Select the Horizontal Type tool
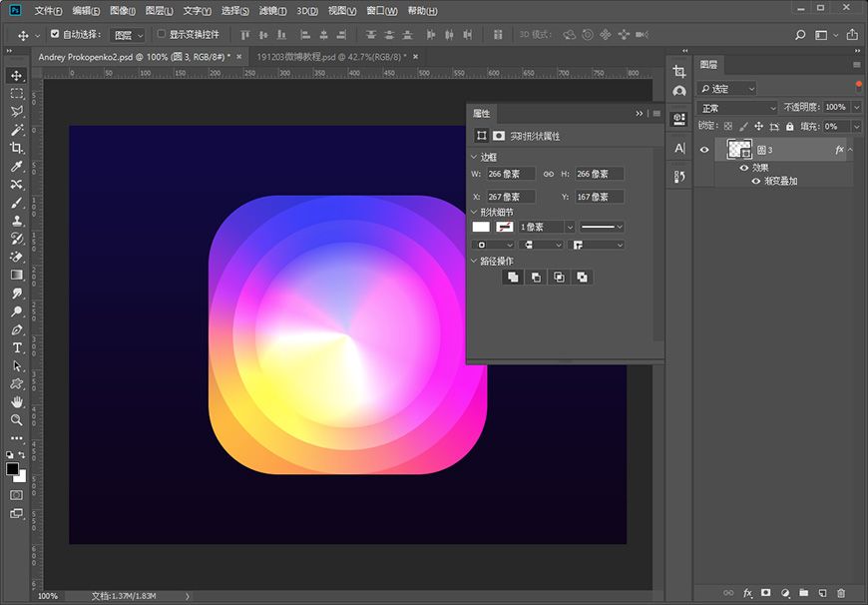This screenshot has width=868, height=605. click(x=17, y=348)
